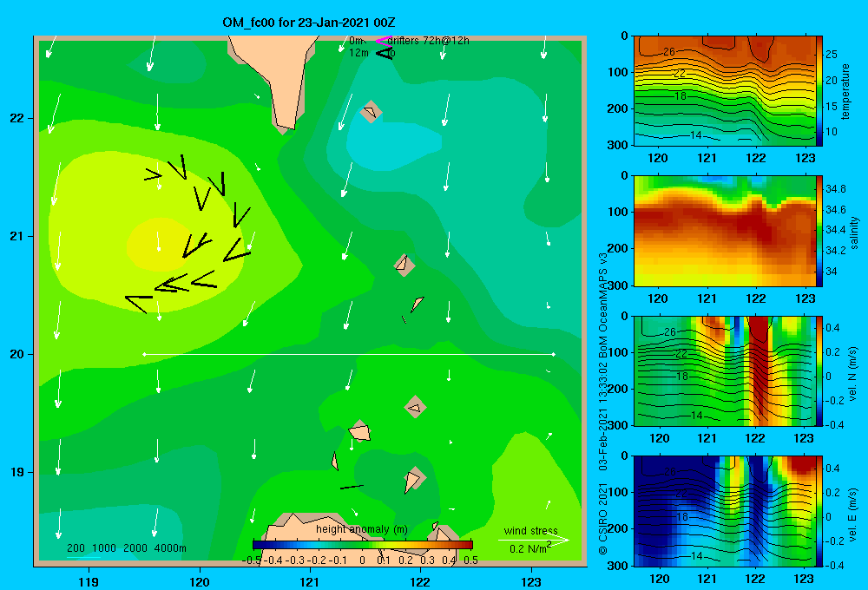
Task: Click main map longitude tick label 123
Action: tap(531, 581)
